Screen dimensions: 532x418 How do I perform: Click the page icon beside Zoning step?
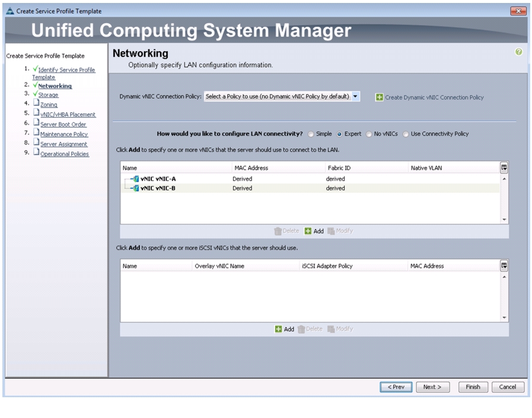click(36, 103)
